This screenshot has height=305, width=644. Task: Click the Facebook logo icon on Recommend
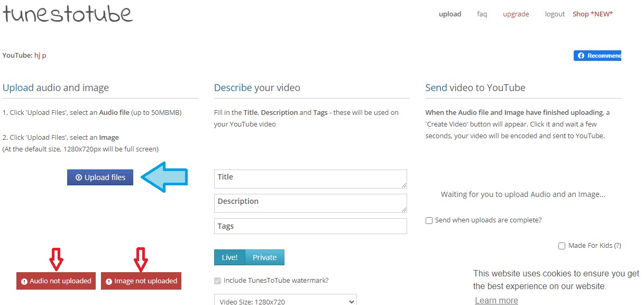coord(581,56)
